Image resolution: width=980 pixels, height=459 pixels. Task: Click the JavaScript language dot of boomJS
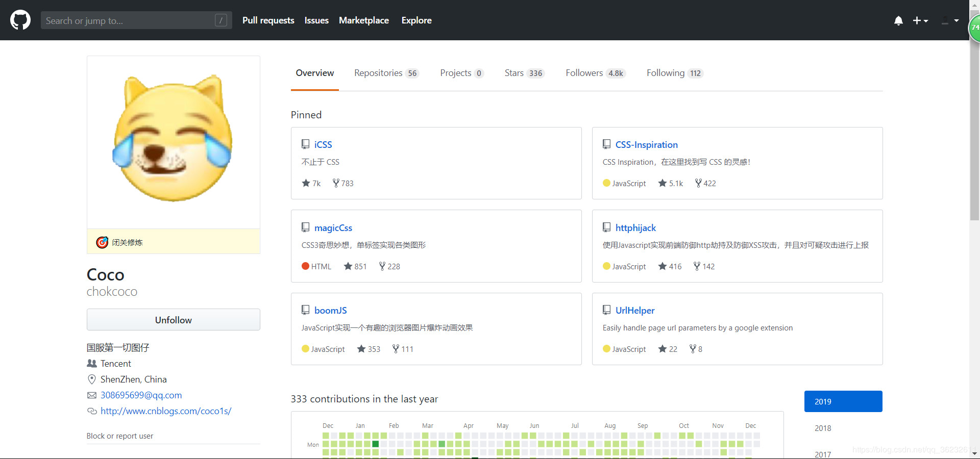coord(305,349)
